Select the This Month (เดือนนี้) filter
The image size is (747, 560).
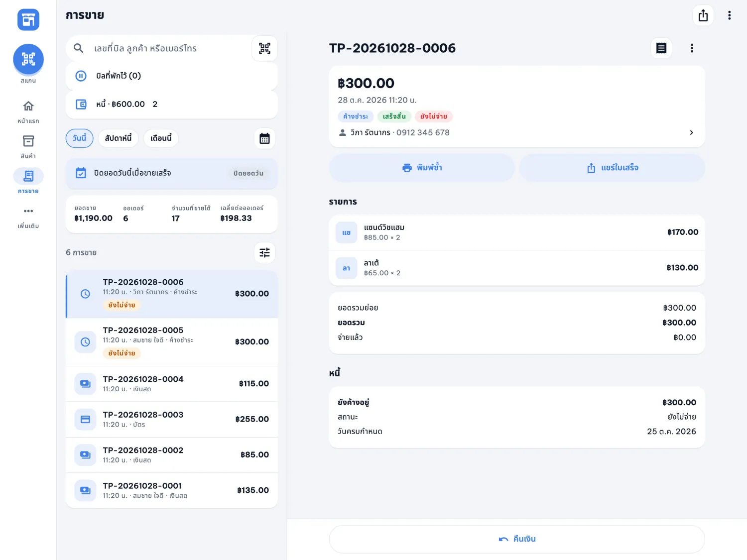pyautogui.click(x=161, y=138)
